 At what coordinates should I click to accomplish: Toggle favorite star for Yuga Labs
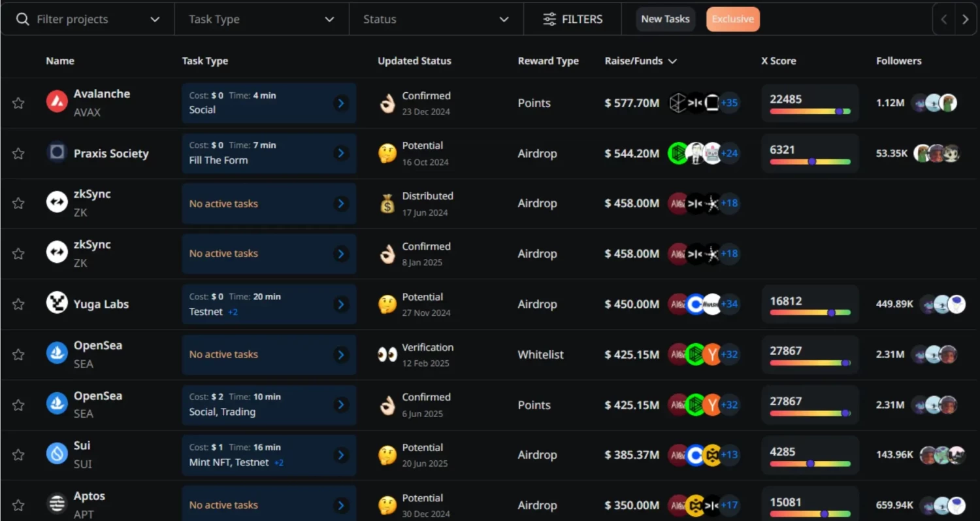(18, 304)
